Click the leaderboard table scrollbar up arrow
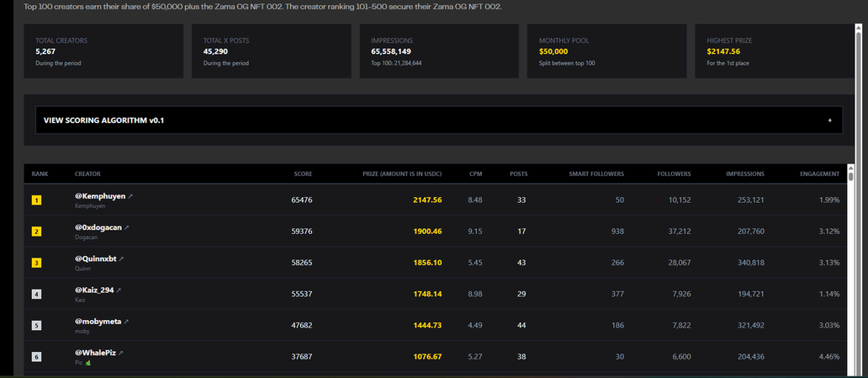This screenshot has height=378, width=868. pos(850,168)
